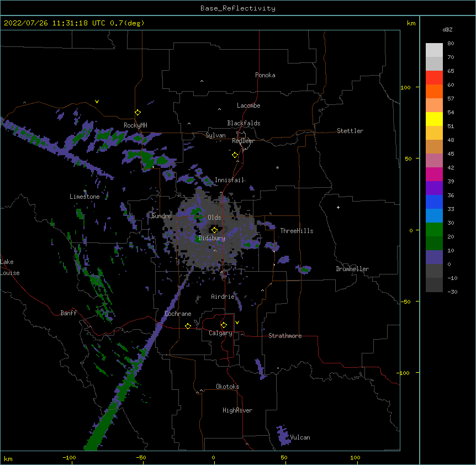Click the Airdrie city label
The image size is (476, 465).
click(223, 297)
